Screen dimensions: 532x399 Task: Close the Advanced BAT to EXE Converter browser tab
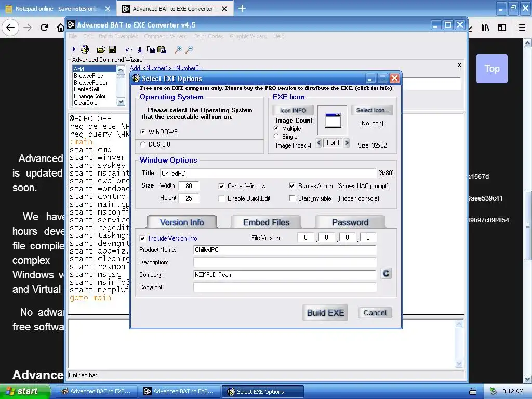[x=224, y=9]
